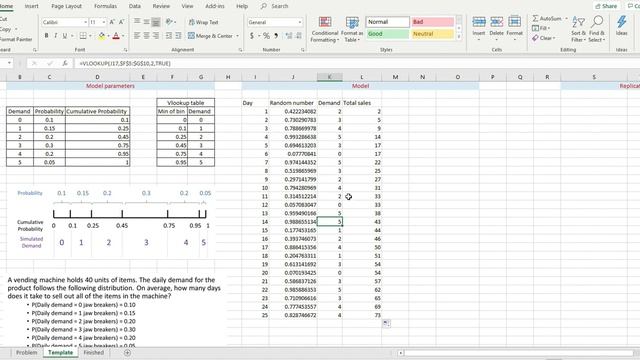Apply the Fill Color bucket
Viewport: 640px width, 360px height.
pos(102,36)
